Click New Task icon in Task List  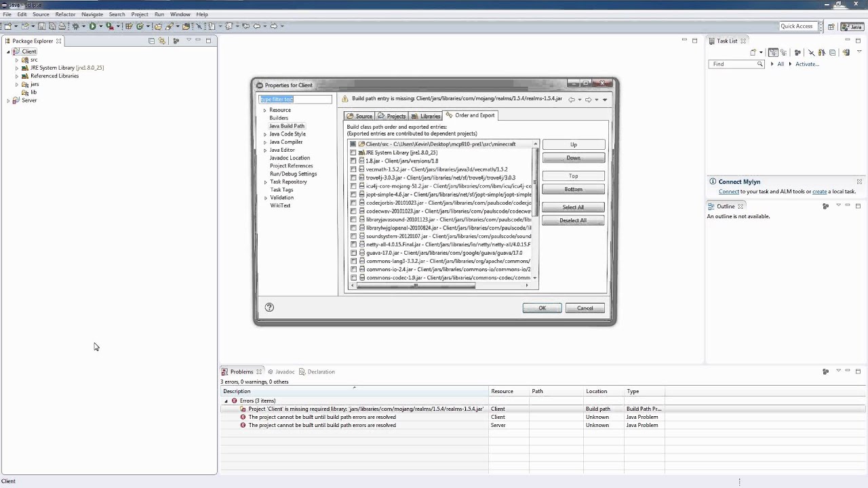click(753, 52)
